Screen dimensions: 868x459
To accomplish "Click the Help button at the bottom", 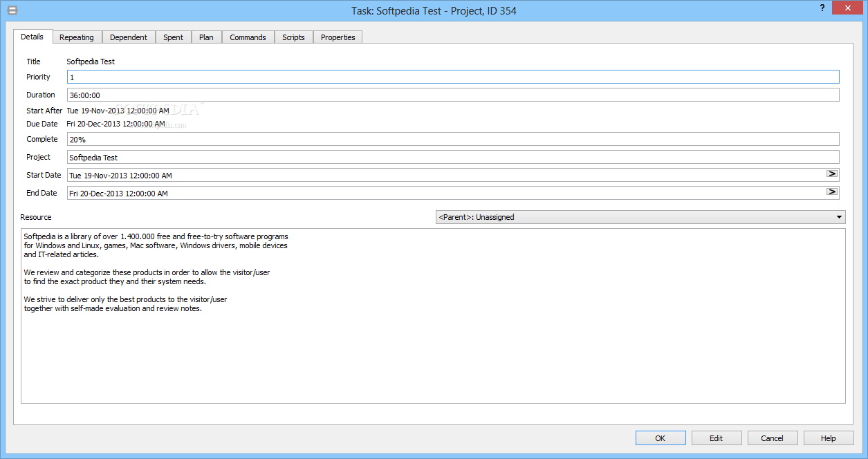I will (x=829, y=438).
